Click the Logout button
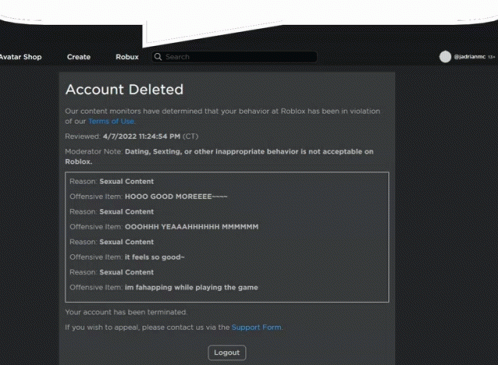This screenshot has height=365, width=498. tap(227, 353)
